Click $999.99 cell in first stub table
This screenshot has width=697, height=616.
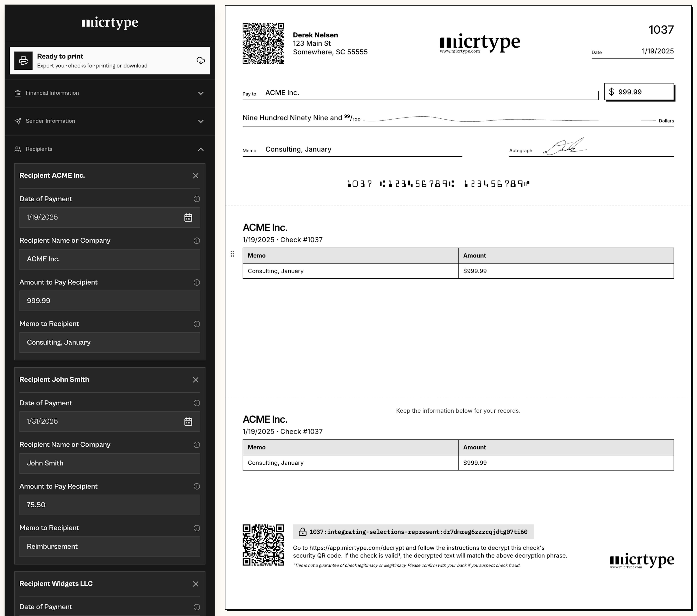(566, 271)
